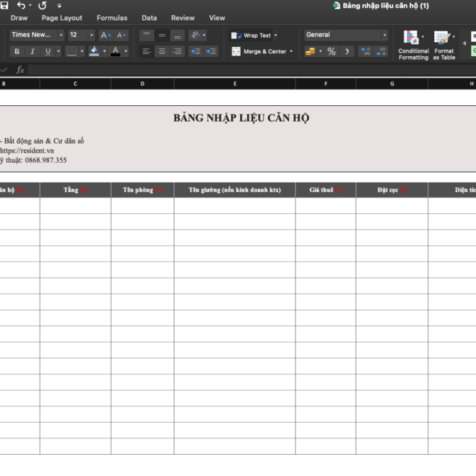Undo the last action
The width and height of the screenshot is (476, 476).
[21, 6]
